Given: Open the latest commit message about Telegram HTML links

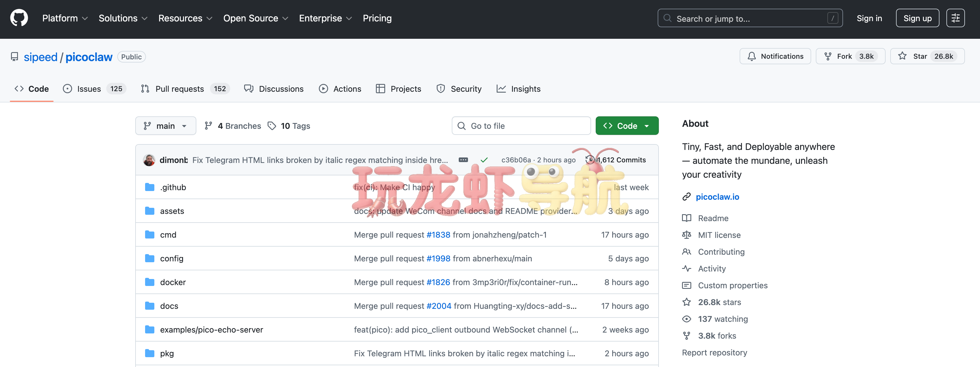Looking at the screenshot, I should (320, 160).
